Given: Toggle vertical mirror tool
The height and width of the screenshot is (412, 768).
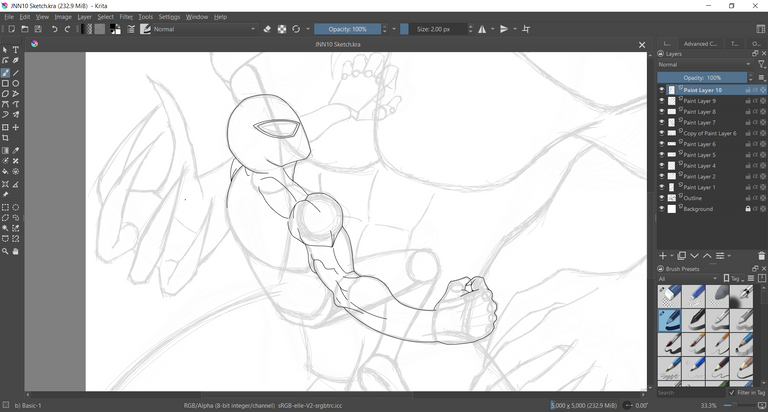Looking at the screenshot, I should [x=504, y=29].
